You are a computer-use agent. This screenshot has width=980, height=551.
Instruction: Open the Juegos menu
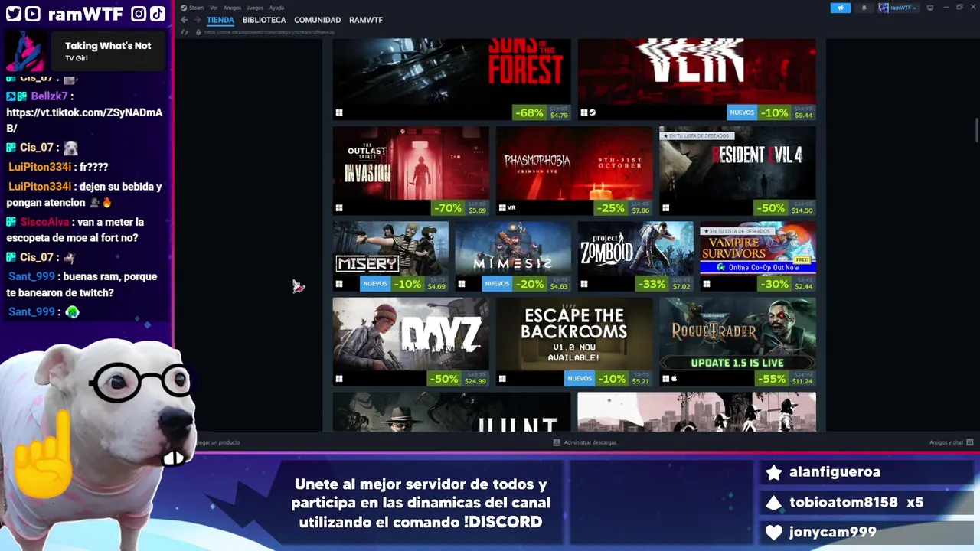coord(255,8)
